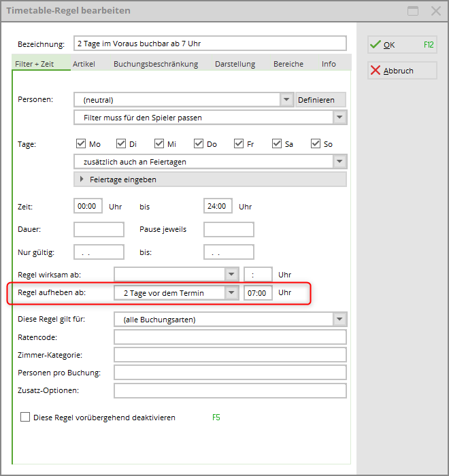Open the Buchungsbeschränkung tab
The height and width of the screenshot is (476, 449).
click(156, 64)
